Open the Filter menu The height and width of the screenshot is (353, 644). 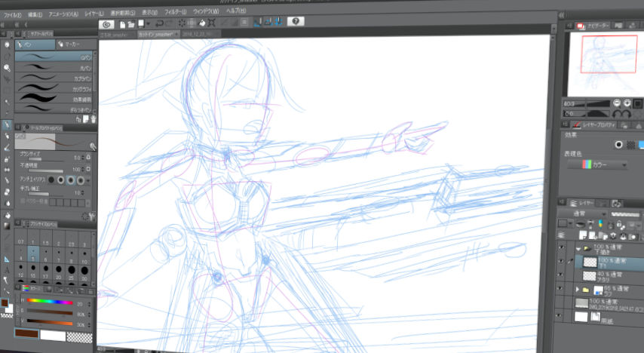pyautogui.click(x=173, y=14)
